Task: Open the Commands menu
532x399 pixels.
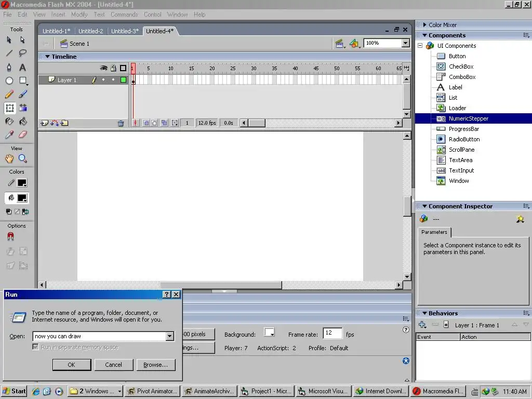Action: pos(124,15)
